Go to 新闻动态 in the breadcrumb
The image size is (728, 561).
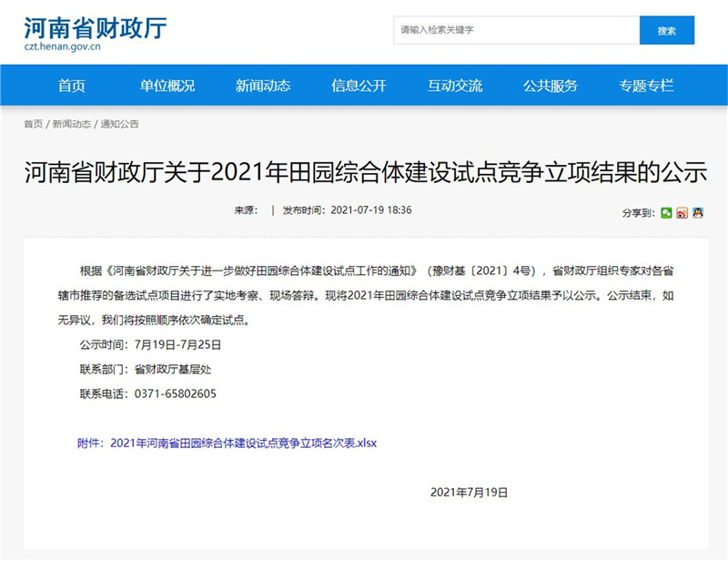pos(72,124)
